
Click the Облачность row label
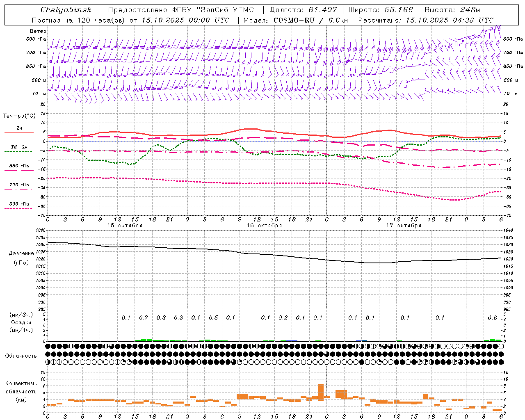pyautogui.click(x=21, y=356)
